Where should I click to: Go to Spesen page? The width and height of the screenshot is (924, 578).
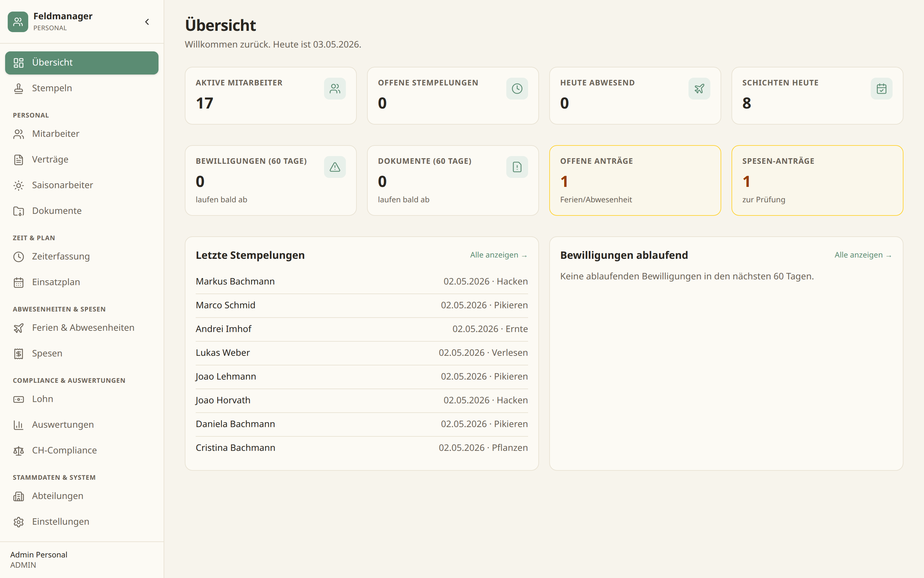pyautogui.click(x=82, y=354)
